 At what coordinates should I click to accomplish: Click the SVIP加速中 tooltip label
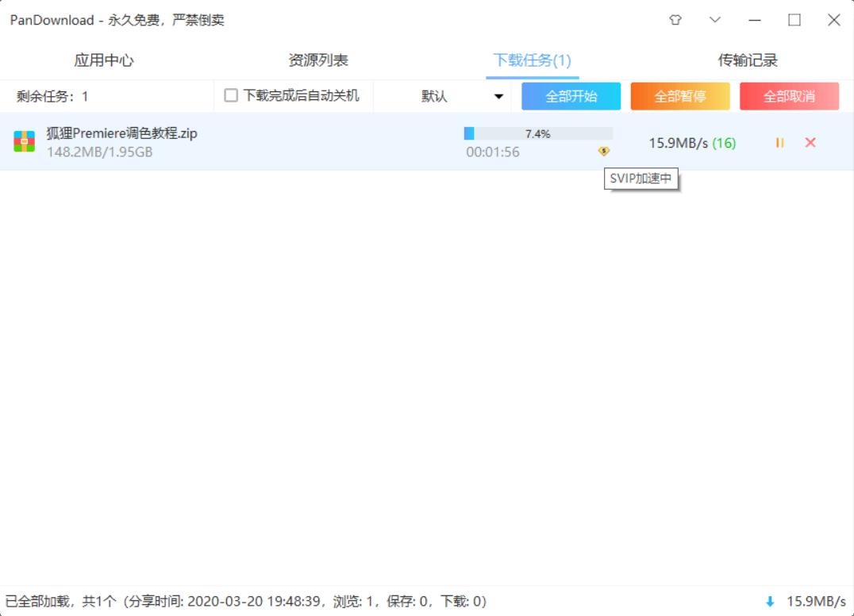point(640,179)
